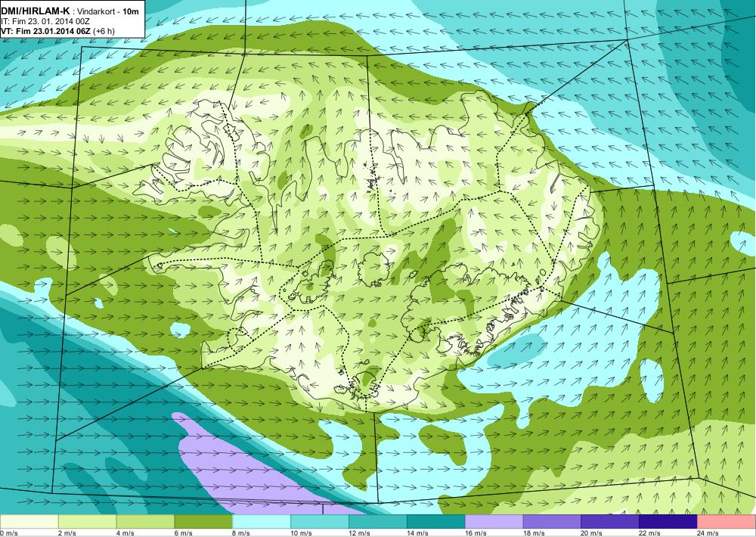Click the '2 m/s' legend label

tap(67, 533)
